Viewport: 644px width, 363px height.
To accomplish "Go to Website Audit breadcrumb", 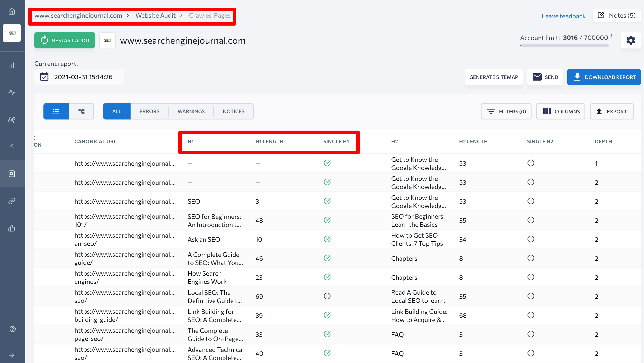I will coord(155,15).
